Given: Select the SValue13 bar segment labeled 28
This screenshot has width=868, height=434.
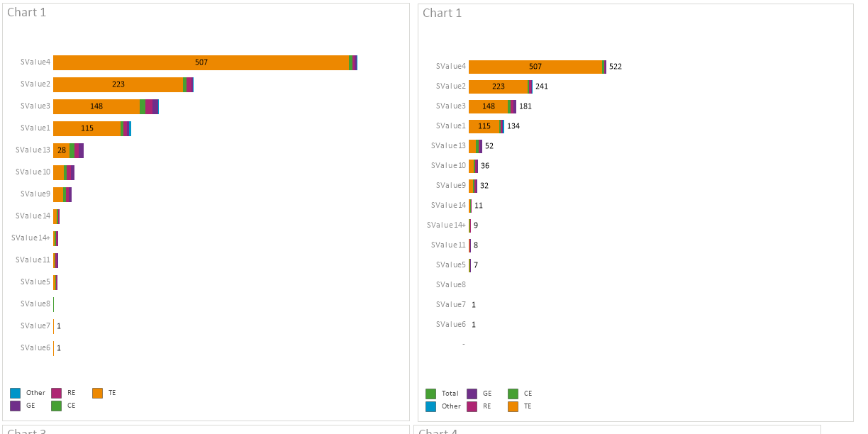Looking at the screenshot, I should pyautogui.click(x=61, y=150).
